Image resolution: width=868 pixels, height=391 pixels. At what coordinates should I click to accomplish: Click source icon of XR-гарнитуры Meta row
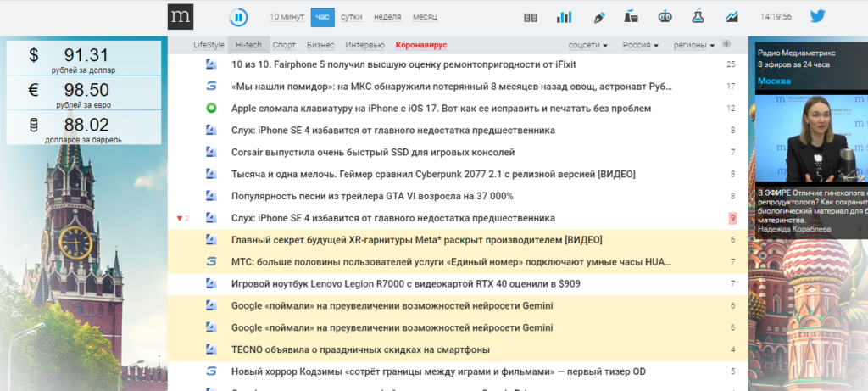point(211,240)
